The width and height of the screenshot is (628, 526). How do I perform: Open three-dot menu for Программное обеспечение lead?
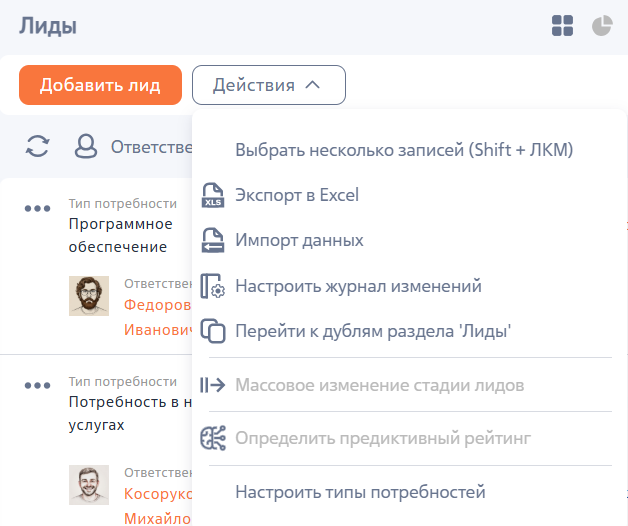(x=37, y=208)
